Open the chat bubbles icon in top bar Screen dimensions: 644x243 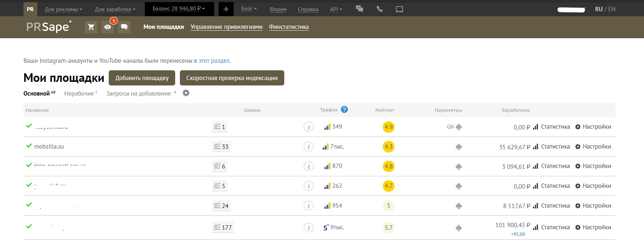359,9
